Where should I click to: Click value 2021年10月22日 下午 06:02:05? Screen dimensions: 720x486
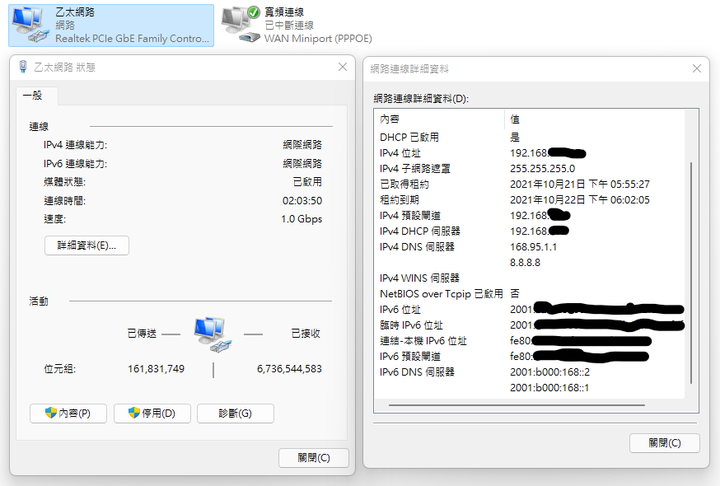(x=579, y=200)
